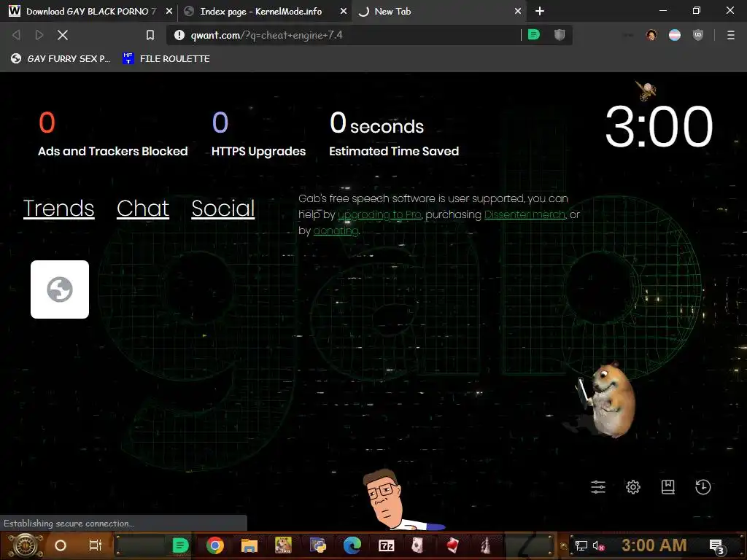This screenshot has height=560, width=747.
Task: Open settings gear icon on new tab page
Action: point(633,486)
